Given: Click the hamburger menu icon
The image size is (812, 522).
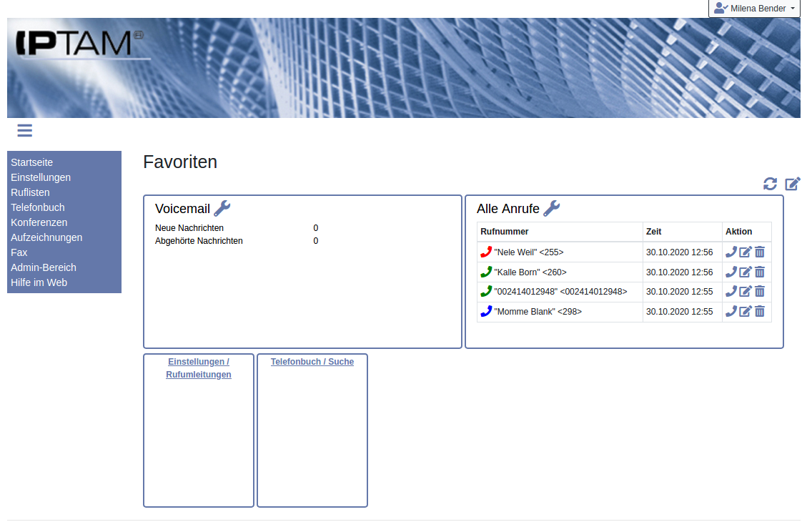Looking at the screenshot, I should point(25,130).
